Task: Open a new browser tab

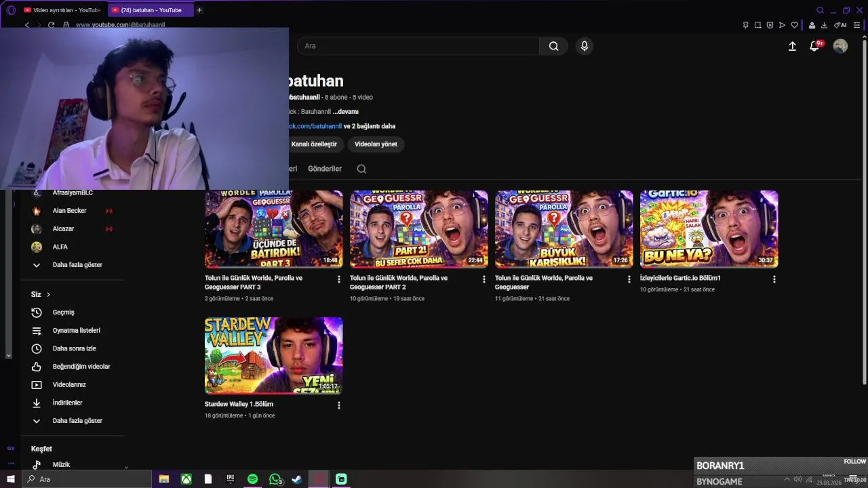Action: (199, 10)
